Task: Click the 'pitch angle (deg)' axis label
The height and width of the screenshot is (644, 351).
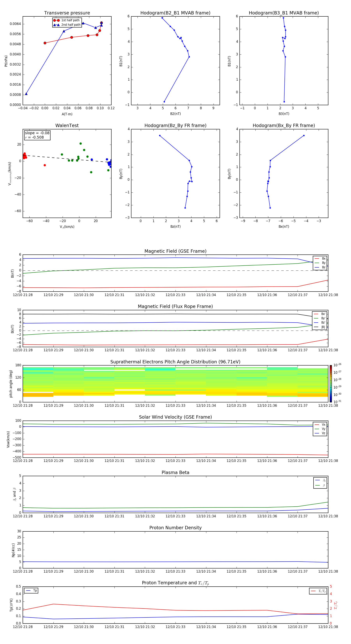Action: [x=11, y=384]
